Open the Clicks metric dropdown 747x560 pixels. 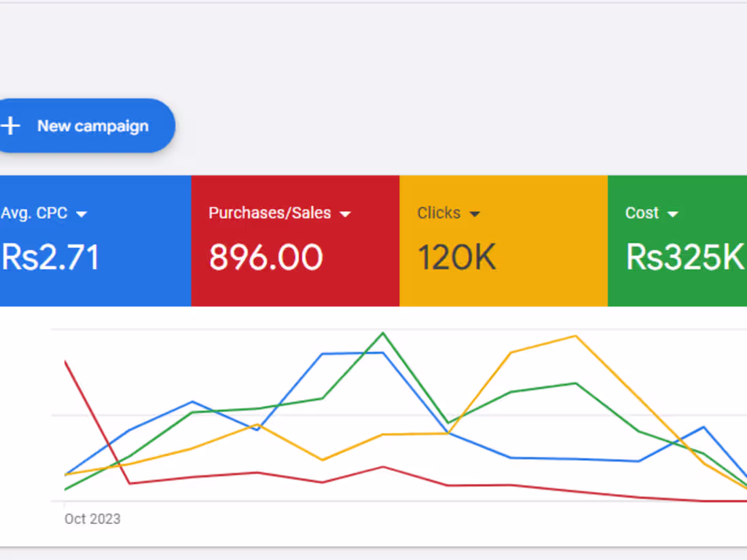475,213
